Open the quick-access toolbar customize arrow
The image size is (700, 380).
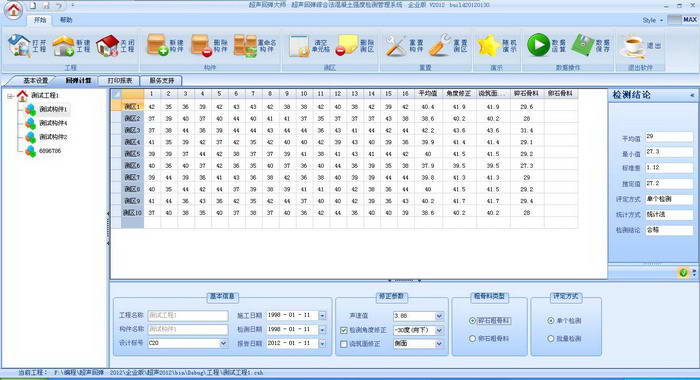pos(73,5)
